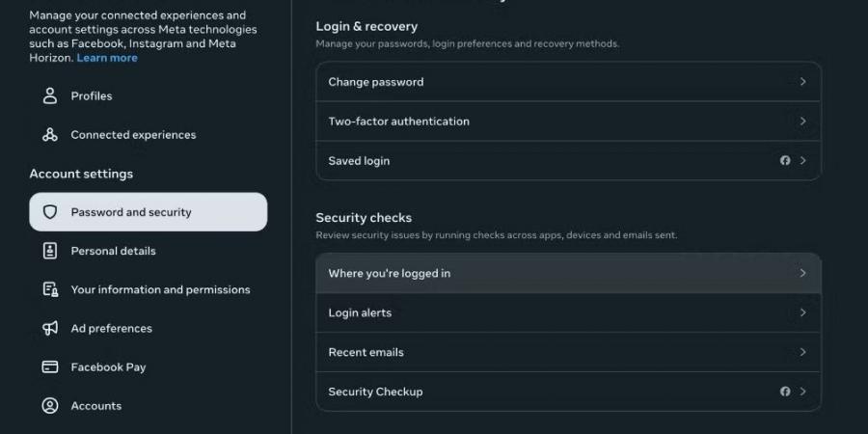
Task: Click the Facebook logo in Security Checkup row
Action: point(785,392)
